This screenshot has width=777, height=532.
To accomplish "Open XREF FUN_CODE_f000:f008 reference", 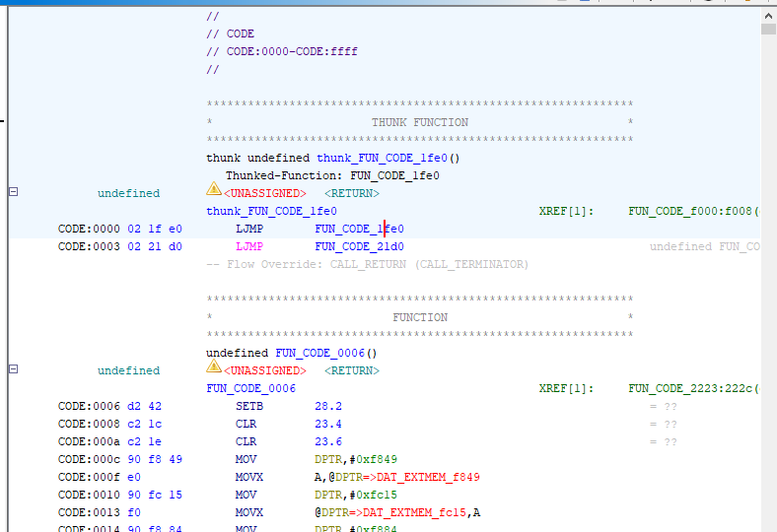I will pyautogui.click(x=694, y=211).
